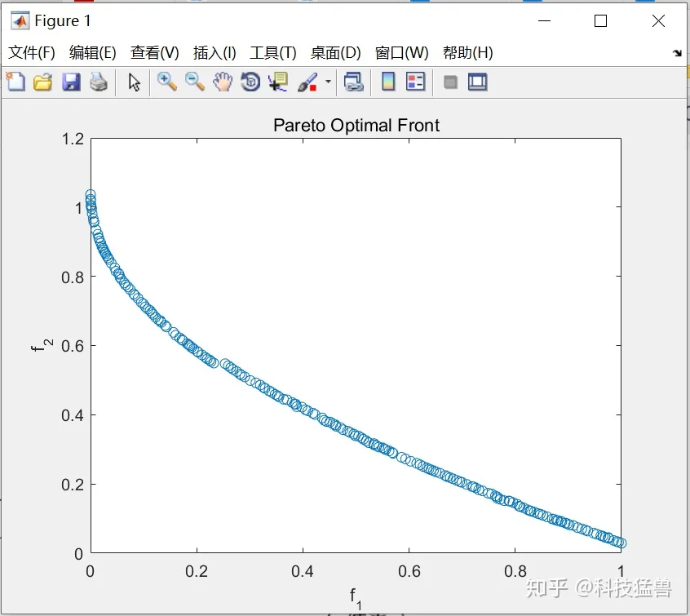Click the Pareto Optimal Front plot title
The image size is (690, 616).
pos(356,126)
